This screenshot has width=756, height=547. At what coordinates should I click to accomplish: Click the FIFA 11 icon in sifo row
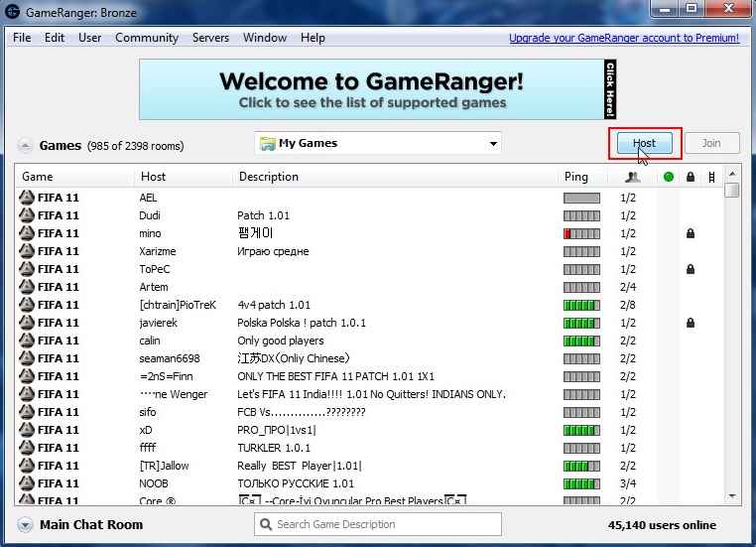[x=27, y=411]
